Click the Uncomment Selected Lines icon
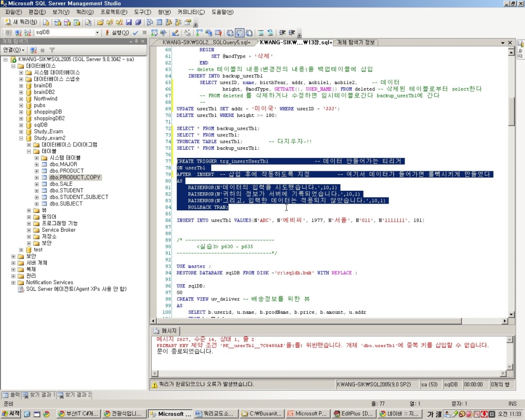The width and height of the screenshot is (525, 420). (270, 32)
